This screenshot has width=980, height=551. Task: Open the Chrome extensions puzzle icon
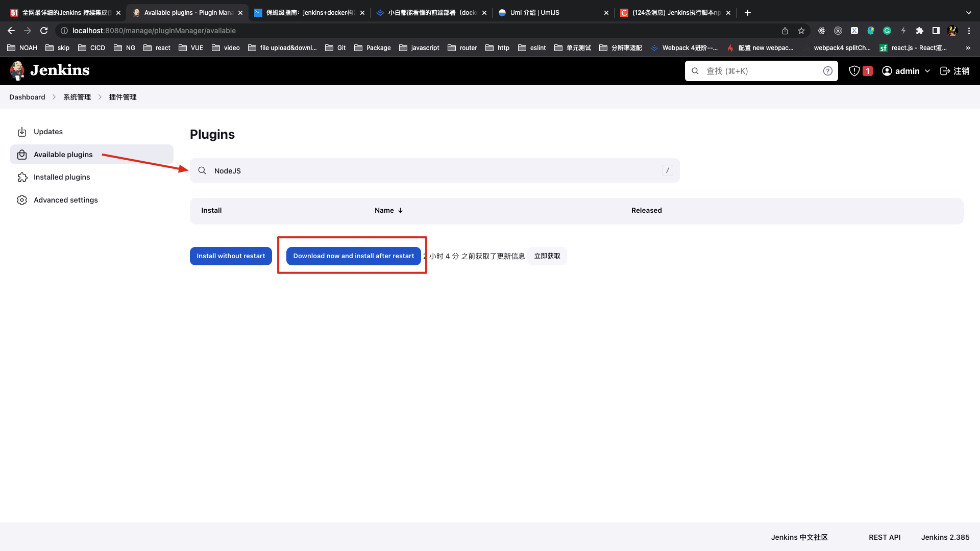click(920, 31)
